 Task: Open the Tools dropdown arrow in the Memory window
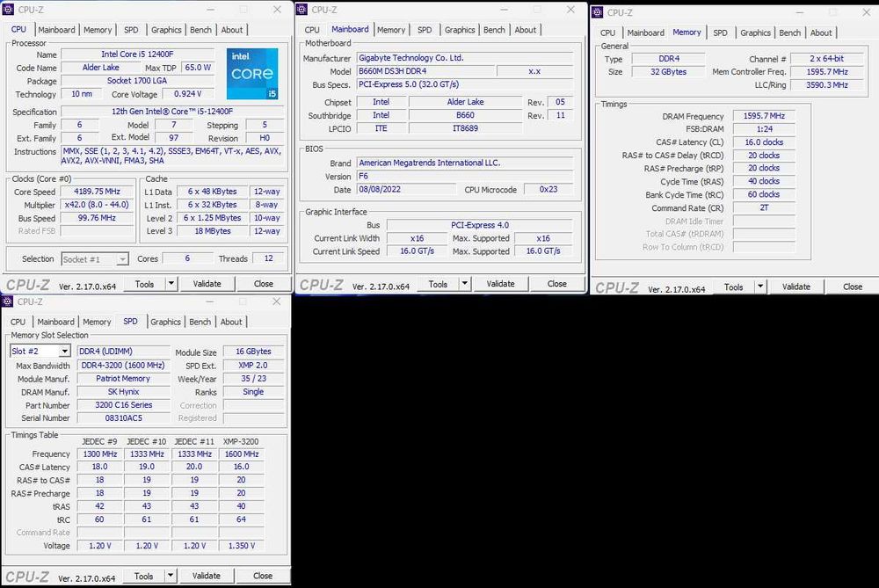(760, 287)
